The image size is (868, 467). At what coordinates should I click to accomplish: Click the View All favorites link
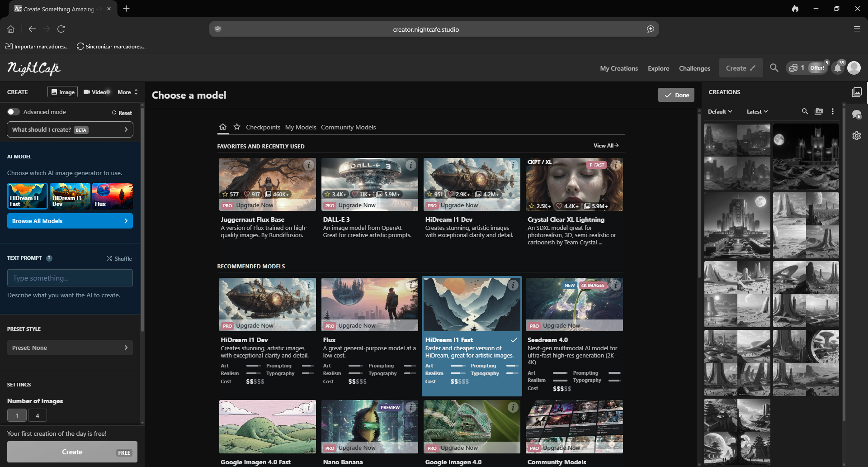click(x=605, y=145)
